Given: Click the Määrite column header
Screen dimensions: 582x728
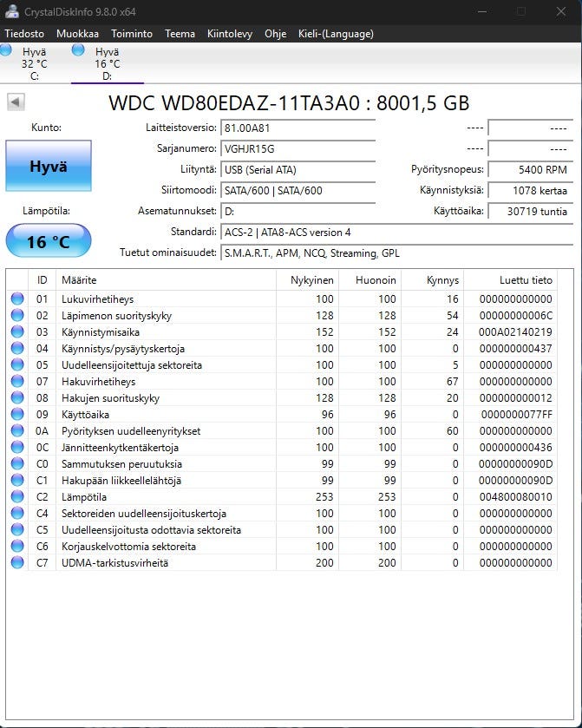Looking at the screenshot, I should pos(167,280).
